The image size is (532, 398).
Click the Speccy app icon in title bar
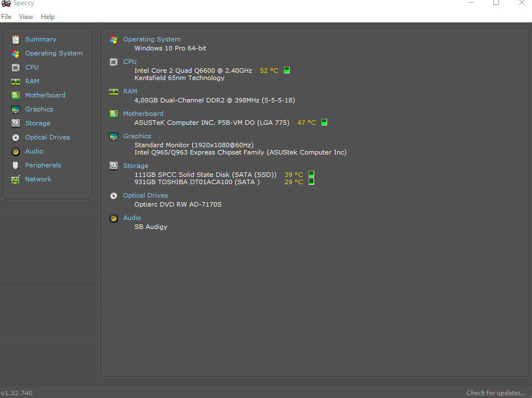[6, 3]
